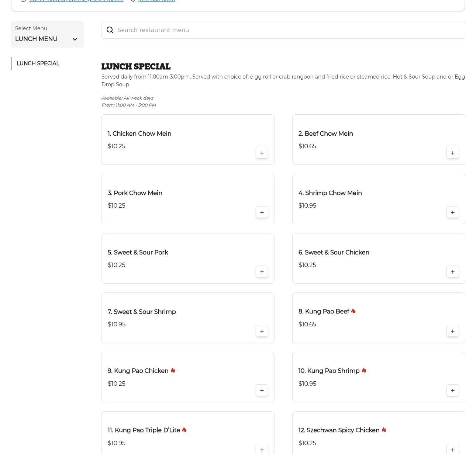Click the $10.65 price of Kung Pao Beef
This screenshot has width=476, height=454.
coord(307,325)
